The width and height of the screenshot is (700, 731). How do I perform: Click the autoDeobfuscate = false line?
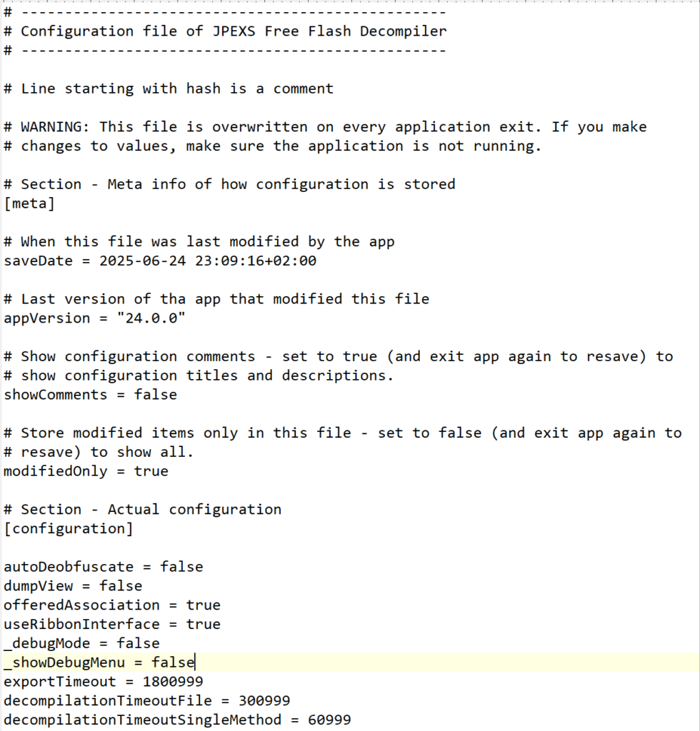click(x=104, y=566)
